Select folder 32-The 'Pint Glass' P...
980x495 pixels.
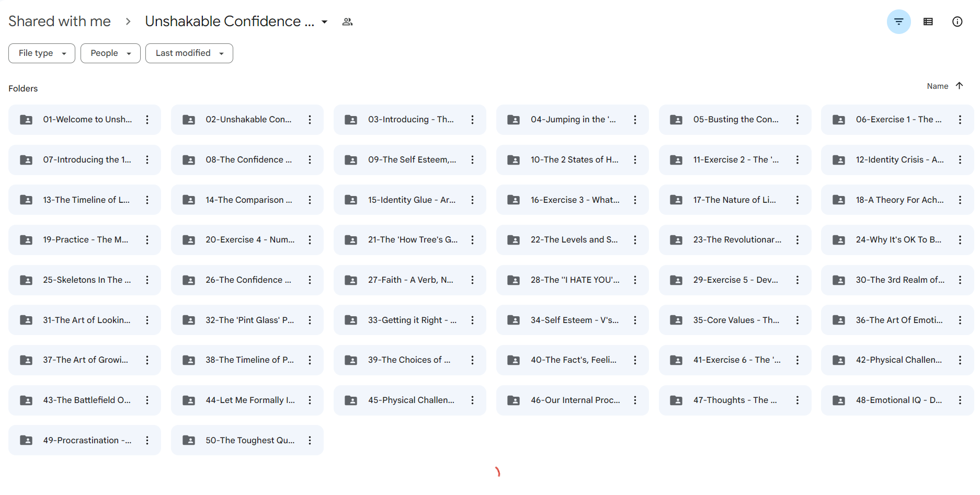(x=247, y=320)
